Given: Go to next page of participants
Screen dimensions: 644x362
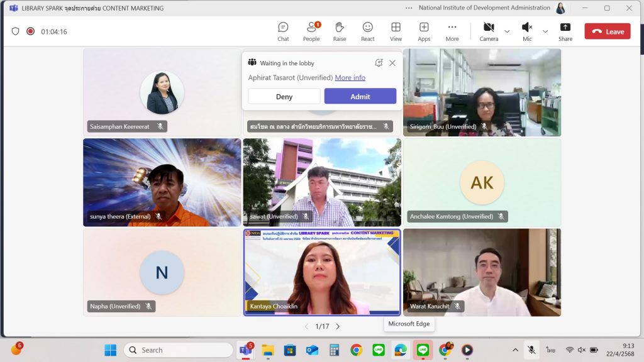Looking at the screenshot, I should [x=338, y=326].
